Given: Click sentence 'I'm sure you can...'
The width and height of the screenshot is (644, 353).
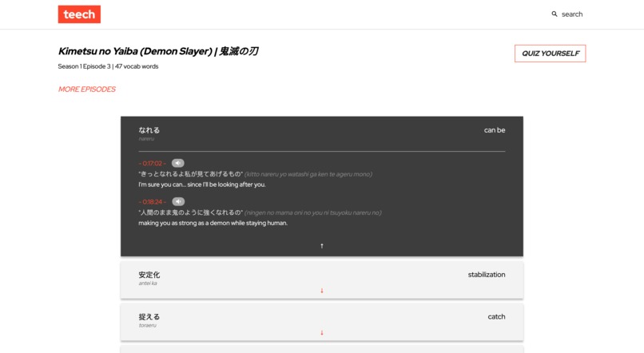Looking at the screenshot, I should click(x=202, y=184).
